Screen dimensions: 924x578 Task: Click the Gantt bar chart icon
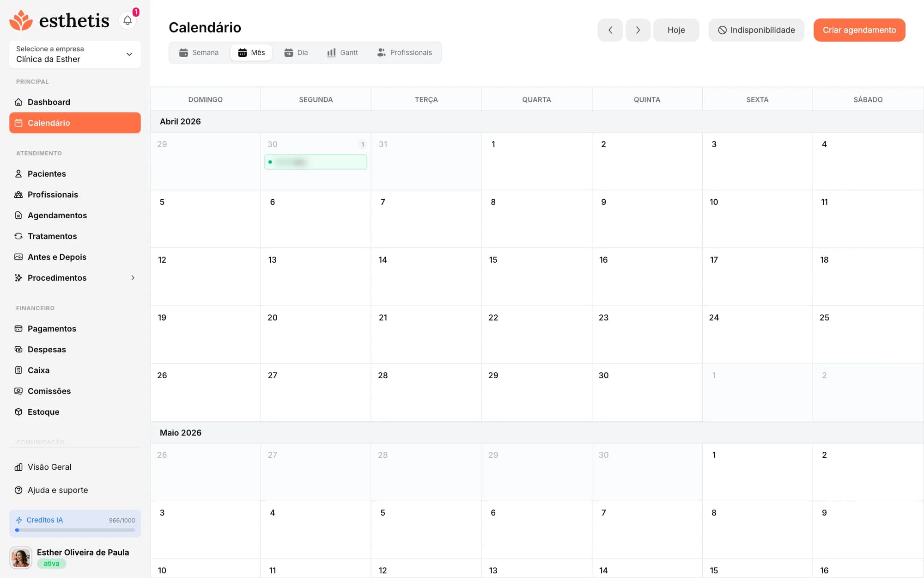click(x=331, y=53)
